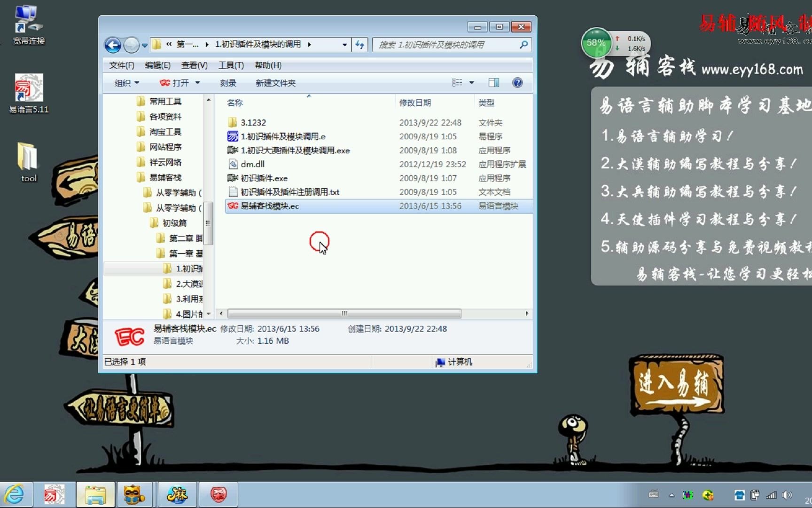
Task: Select 易辅客栈 folder in tree
Action: point(165,177)
